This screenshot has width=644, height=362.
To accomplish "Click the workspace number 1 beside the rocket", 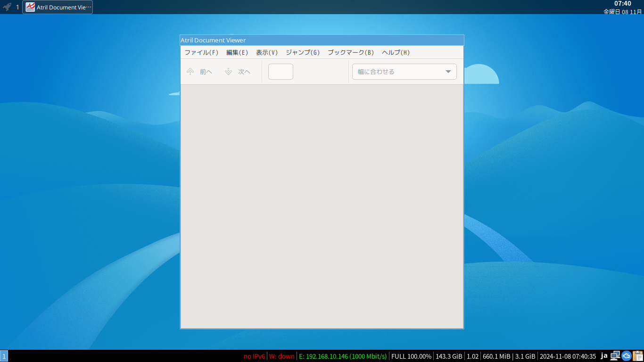I will [x=17, y=7].
